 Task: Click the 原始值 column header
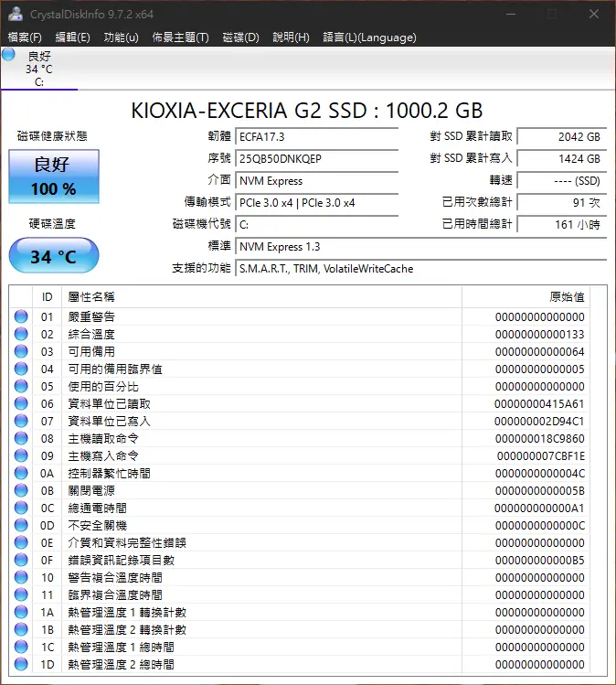click(x=567, y=296)
